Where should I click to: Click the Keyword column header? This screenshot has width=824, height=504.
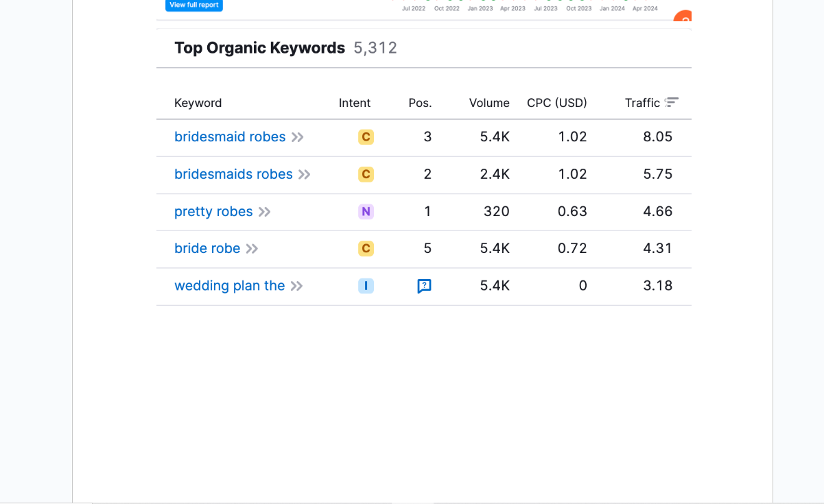pos(198,103)
